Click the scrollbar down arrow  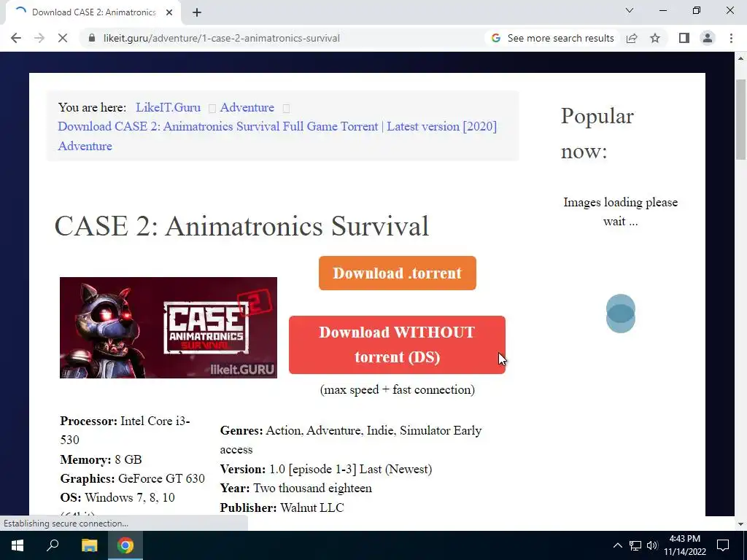[x=741, y=524]
